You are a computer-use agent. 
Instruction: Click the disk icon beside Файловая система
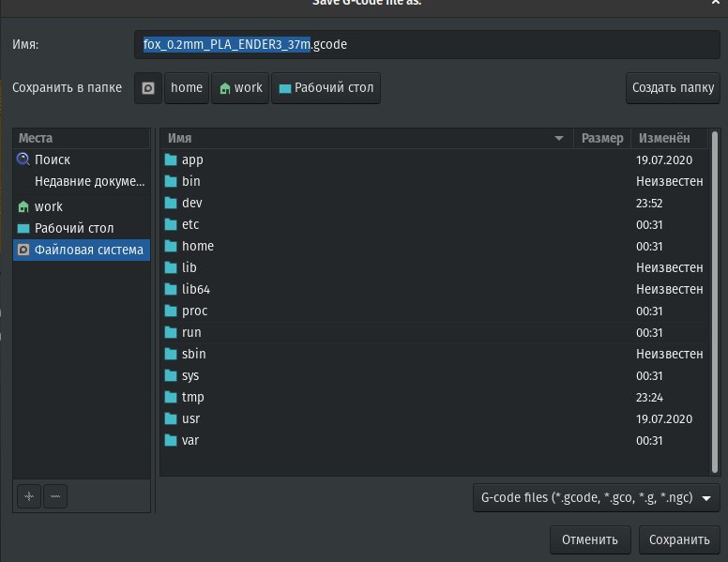pyautogui.click(x=23, y=250)
